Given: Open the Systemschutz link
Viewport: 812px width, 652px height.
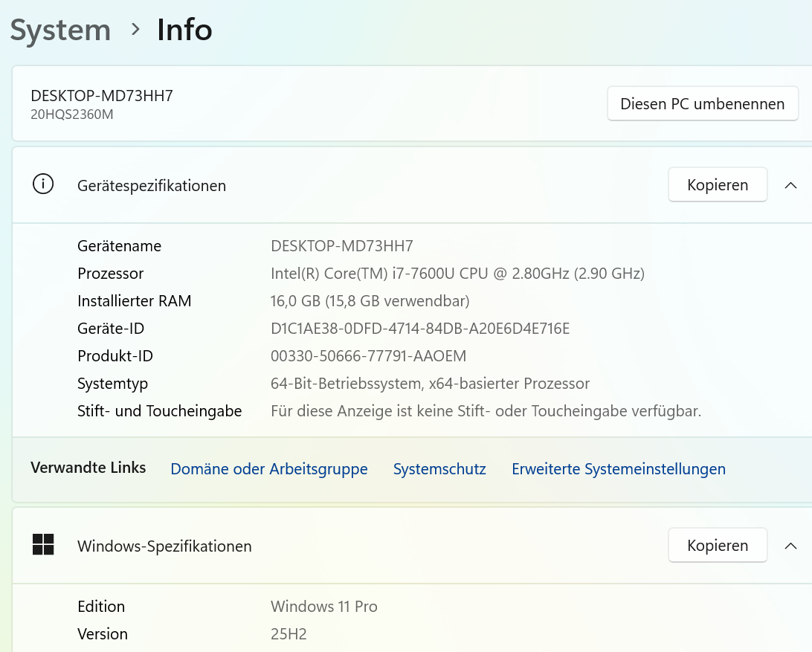Looking at the screenshot, I should 439,468.
